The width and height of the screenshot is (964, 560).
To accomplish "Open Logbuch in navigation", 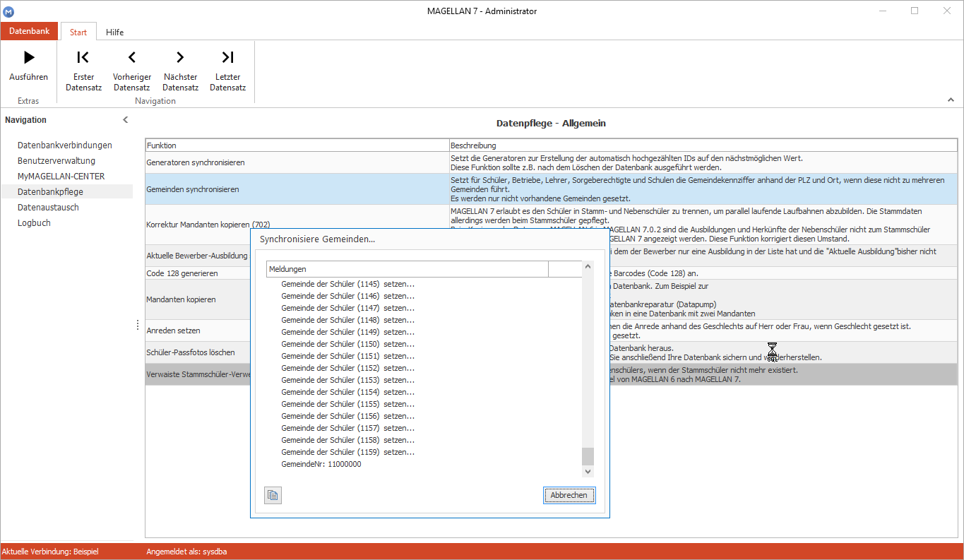I will (34, 222).
